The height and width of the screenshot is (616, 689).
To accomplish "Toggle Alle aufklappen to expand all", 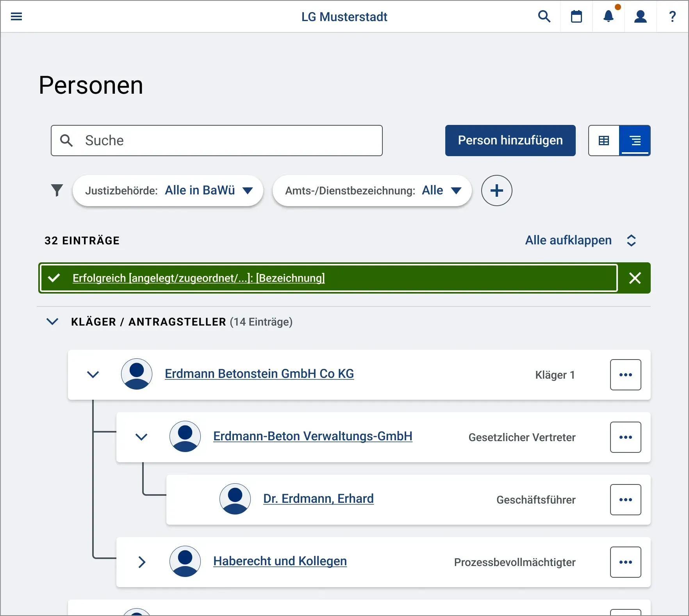I will tap(581, 240).
